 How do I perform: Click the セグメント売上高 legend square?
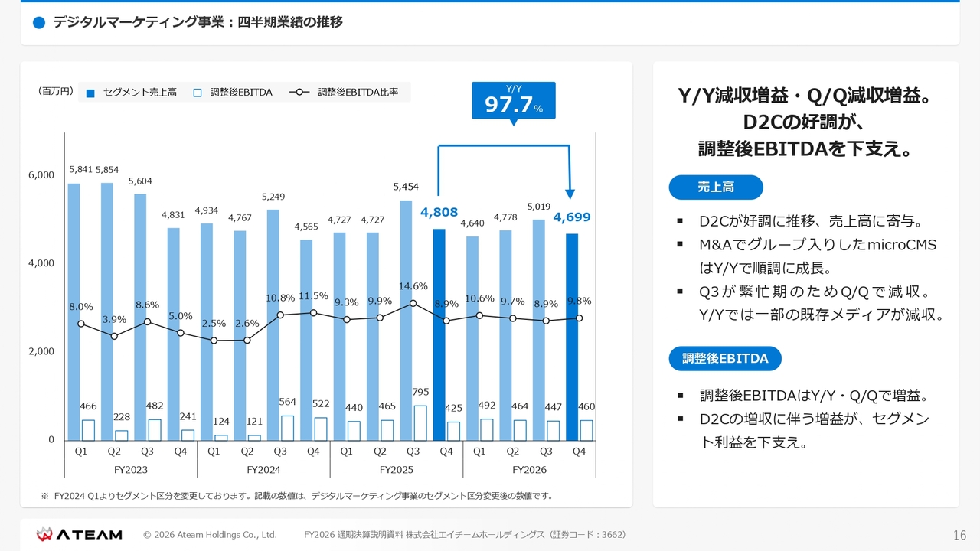click(90, 93)
